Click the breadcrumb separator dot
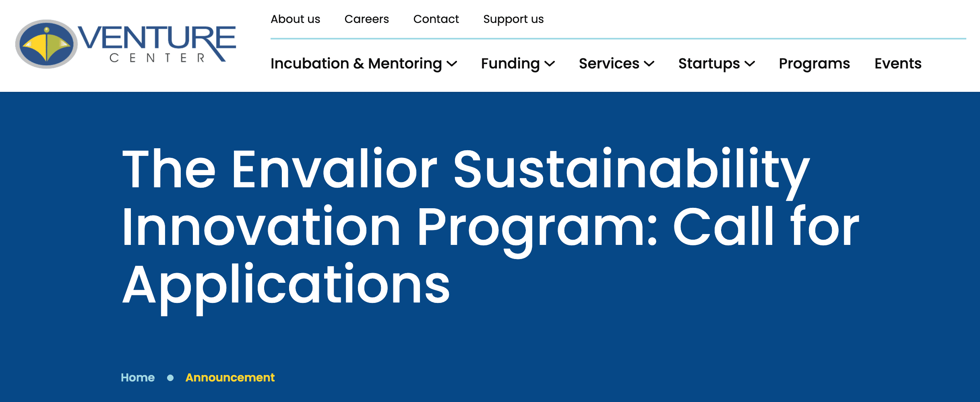 (x=170, y=378)
